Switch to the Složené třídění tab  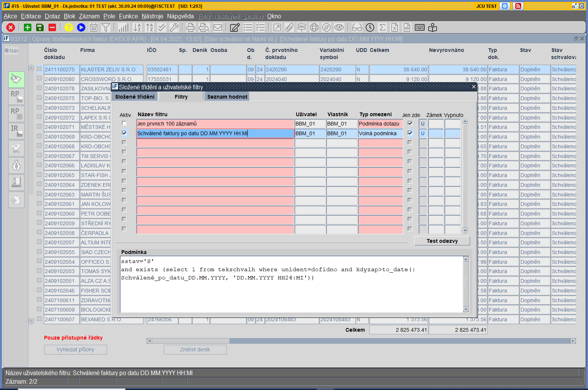tap(135, 97)
